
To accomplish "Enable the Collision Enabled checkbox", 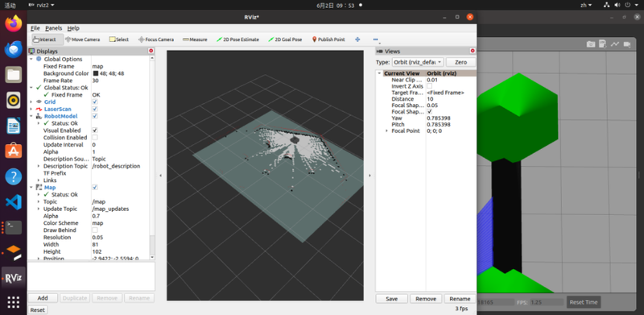I will pyautogui.click(x=95, y=137).
